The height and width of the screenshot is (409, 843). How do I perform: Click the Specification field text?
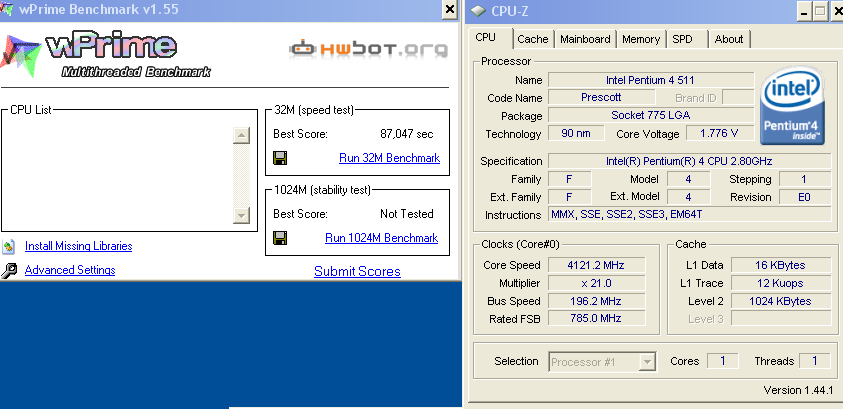pos(689,161)
